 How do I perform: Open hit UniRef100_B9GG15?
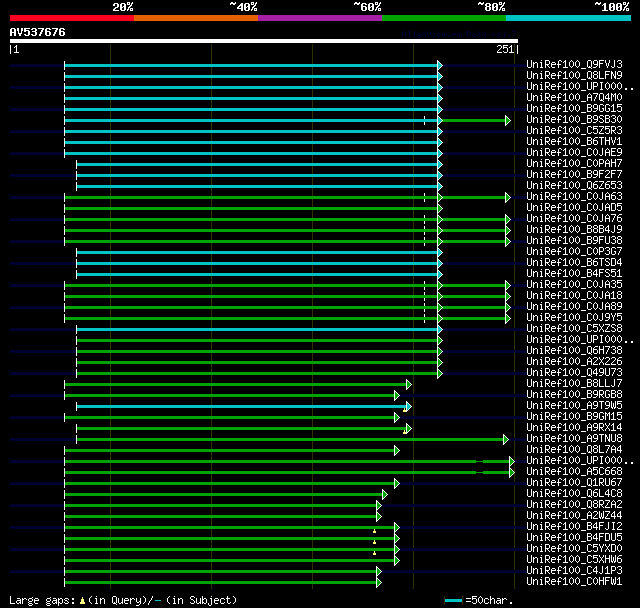pyautogui.click(x=574, y=109)
